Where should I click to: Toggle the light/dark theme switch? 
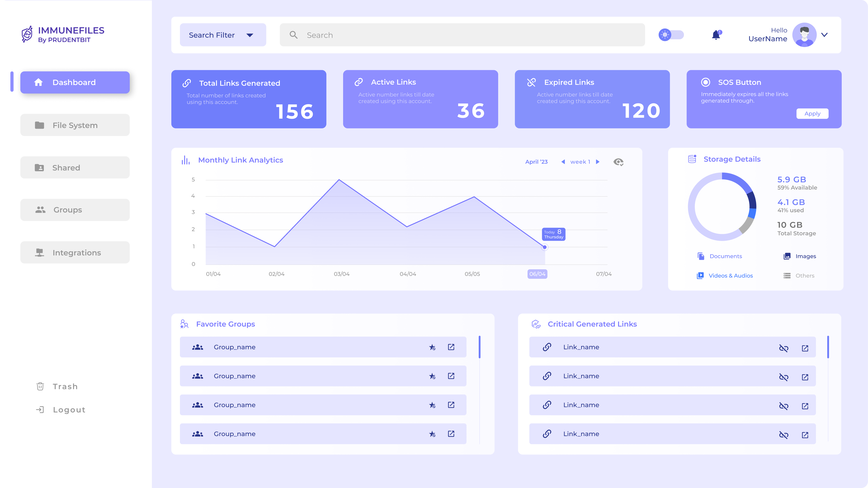tap(671, 35)
